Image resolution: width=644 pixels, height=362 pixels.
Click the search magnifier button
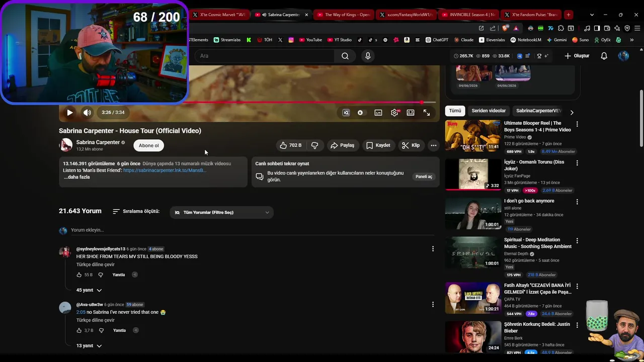pyautogui.click(x=345, y=56)
